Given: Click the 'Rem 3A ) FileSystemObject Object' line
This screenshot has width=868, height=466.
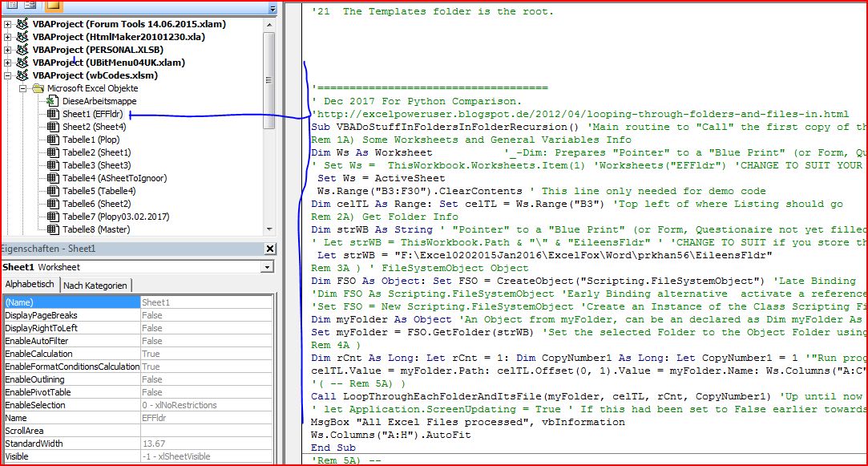Looking at the screenshot, I should click(x=420, y=268).
